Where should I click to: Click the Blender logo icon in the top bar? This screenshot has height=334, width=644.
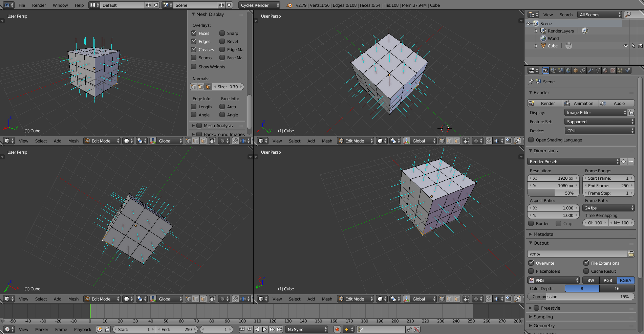[x=289, y=5]
